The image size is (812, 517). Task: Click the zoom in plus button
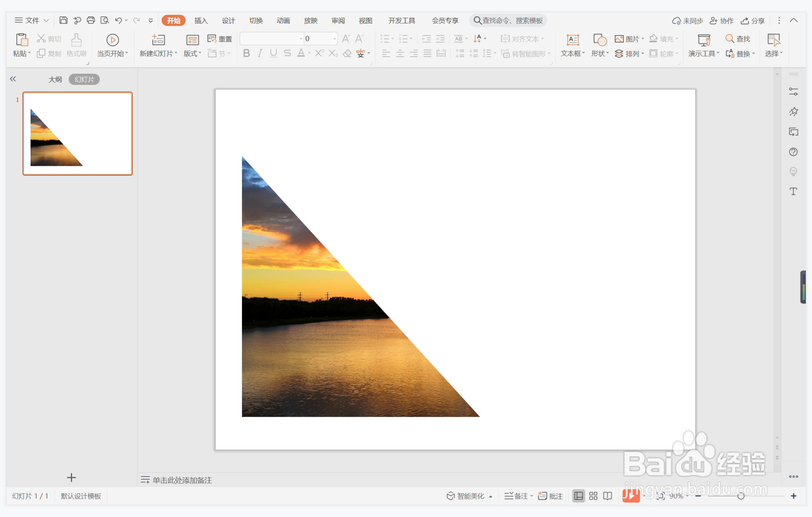(793, 496)
